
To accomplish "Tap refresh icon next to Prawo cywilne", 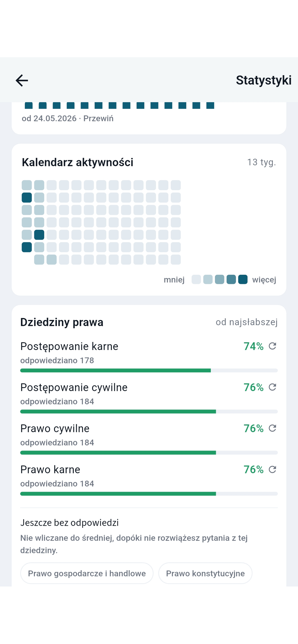I will pos(272,428).
